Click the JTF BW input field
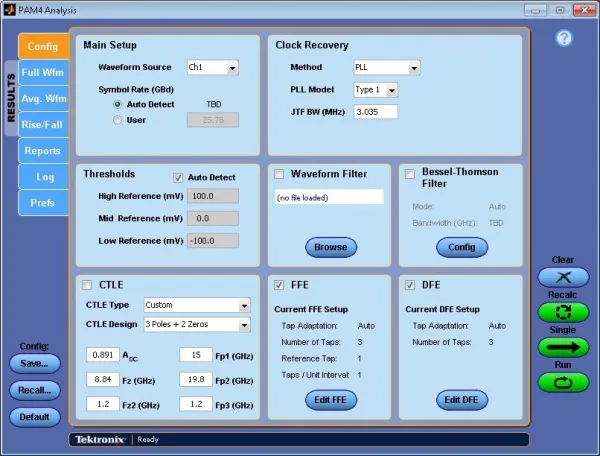Image resolution: width=600 pixels, height=456 pixels. 375,111
